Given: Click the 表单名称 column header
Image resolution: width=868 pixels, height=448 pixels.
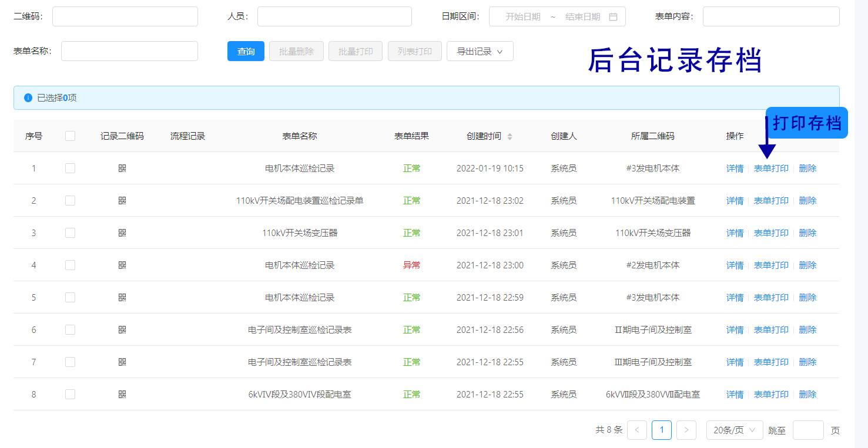Looking at the screenshot, I should point(299,136).
